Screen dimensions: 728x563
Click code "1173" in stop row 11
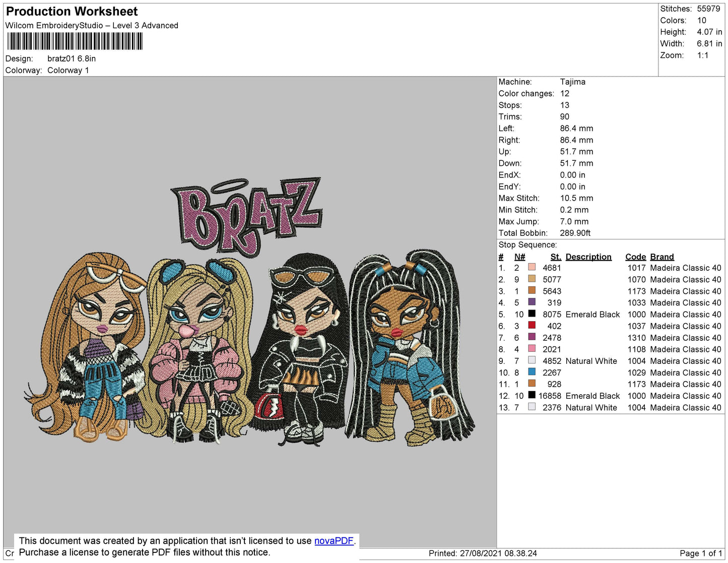[636, 384]
